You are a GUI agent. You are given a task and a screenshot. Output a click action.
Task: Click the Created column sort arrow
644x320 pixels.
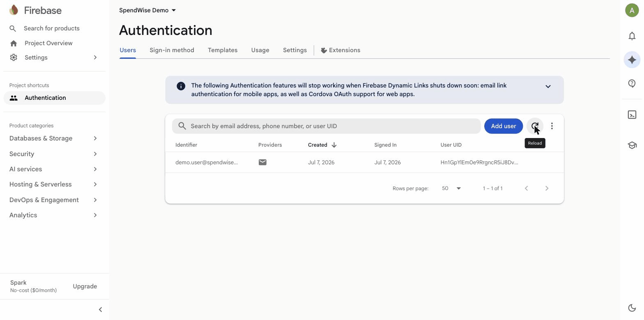(334, 145)
